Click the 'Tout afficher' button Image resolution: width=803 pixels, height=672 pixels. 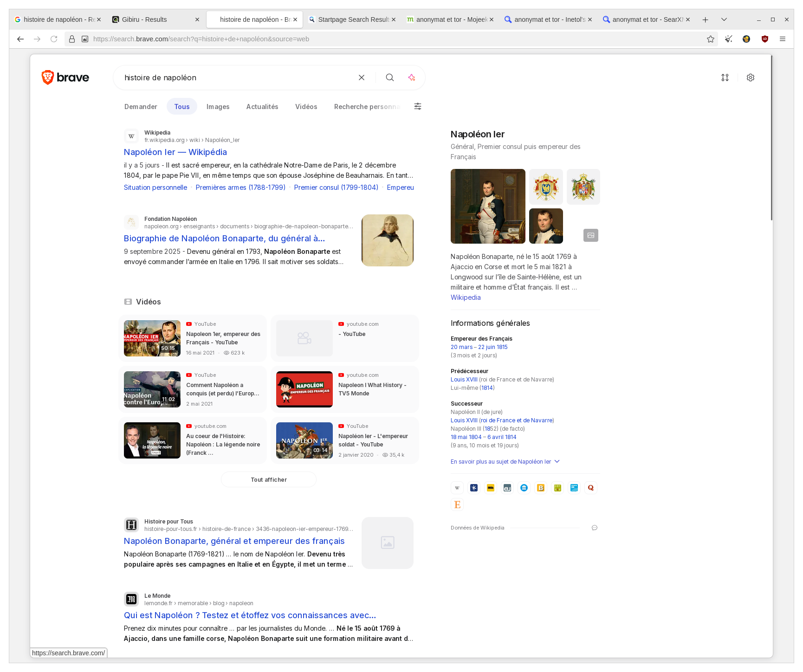pos(268,479)
